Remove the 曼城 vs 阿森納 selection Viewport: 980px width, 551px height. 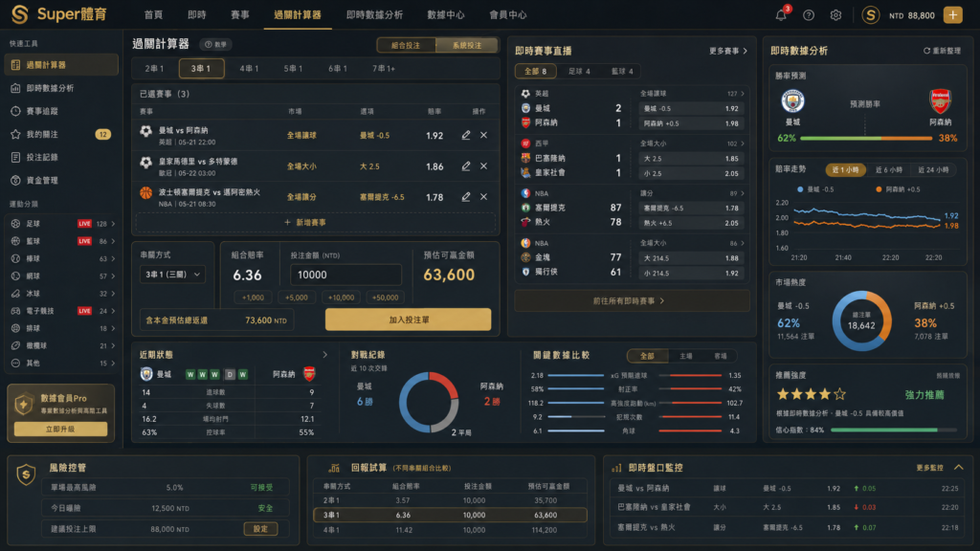[483, 135]
